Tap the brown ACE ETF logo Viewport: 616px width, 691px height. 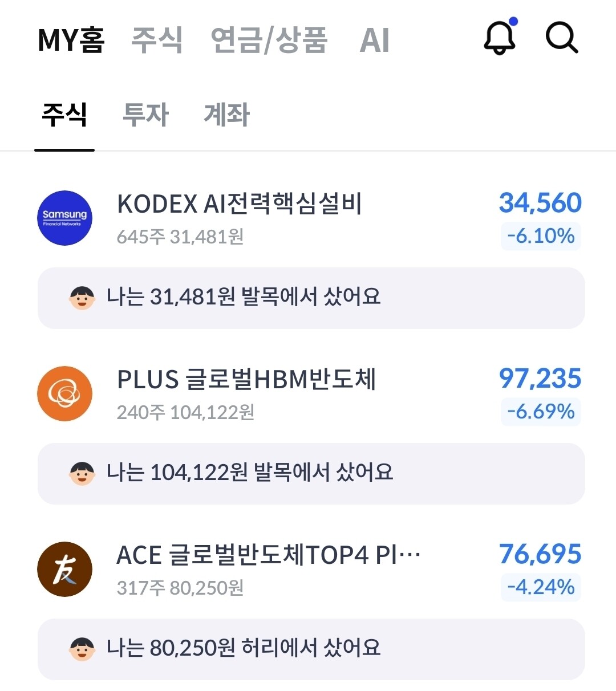coord(65,570)
